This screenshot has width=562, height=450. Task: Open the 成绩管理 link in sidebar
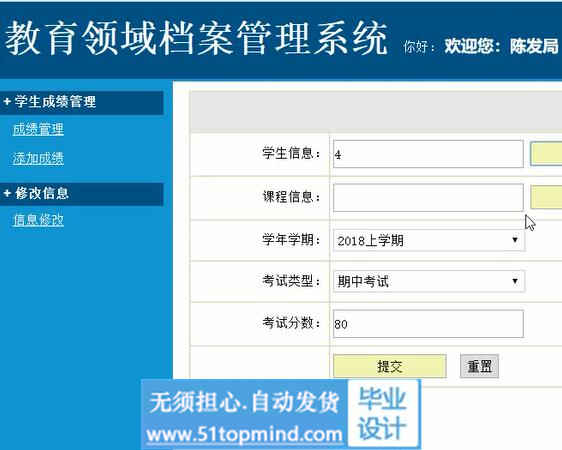[x=38, y=129]
